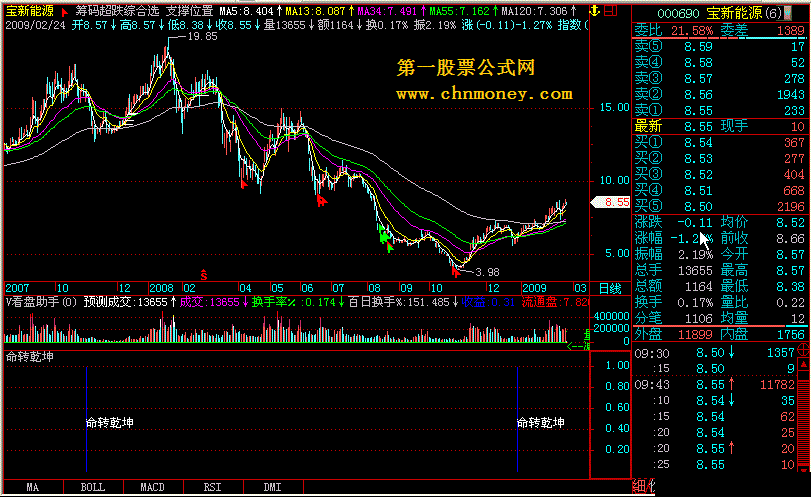Open www.chnmoney.com link
This screenshot has width=811, height=497.
tap(485, 94)
